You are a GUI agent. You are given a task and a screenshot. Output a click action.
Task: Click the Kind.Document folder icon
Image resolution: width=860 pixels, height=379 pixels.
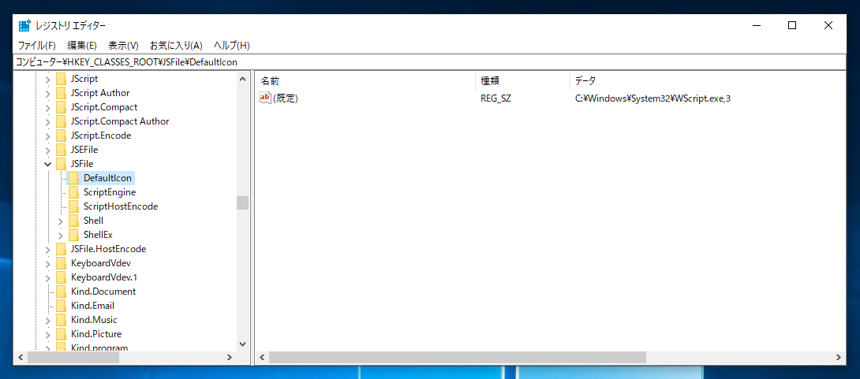tap(61, 292)
